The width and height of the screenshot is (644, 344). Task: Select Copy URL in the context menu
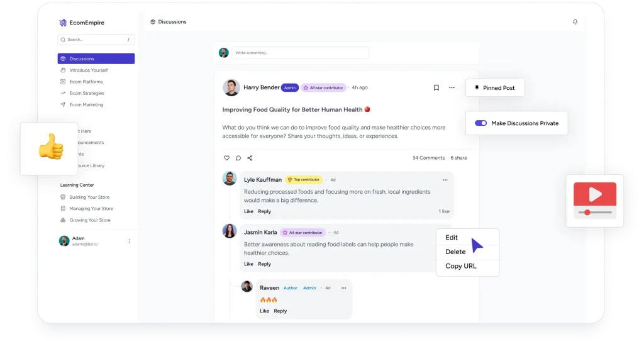[x=461, y=266]
